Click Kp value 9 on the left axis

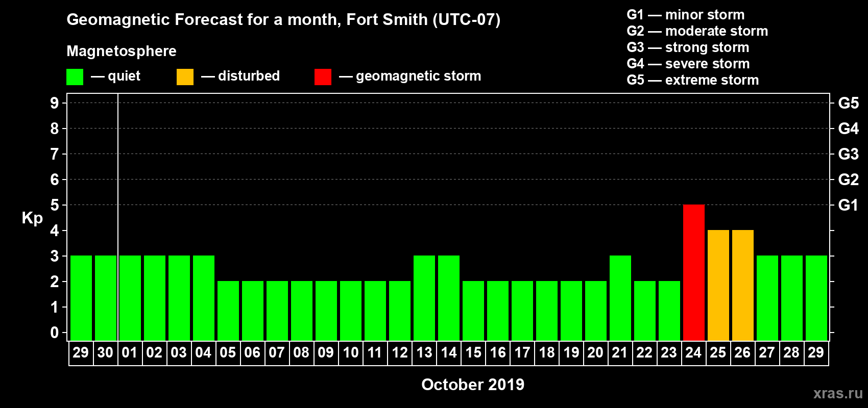coord(55,103)
